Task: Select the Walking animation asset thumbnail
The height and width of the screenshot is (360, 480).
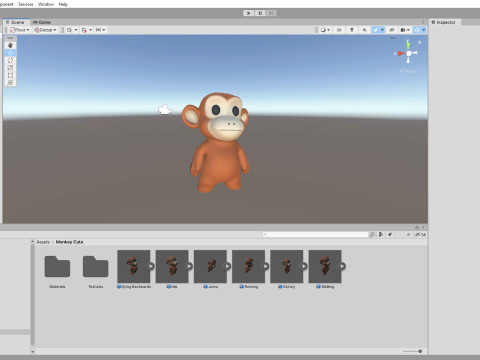Action: (325, 266)
